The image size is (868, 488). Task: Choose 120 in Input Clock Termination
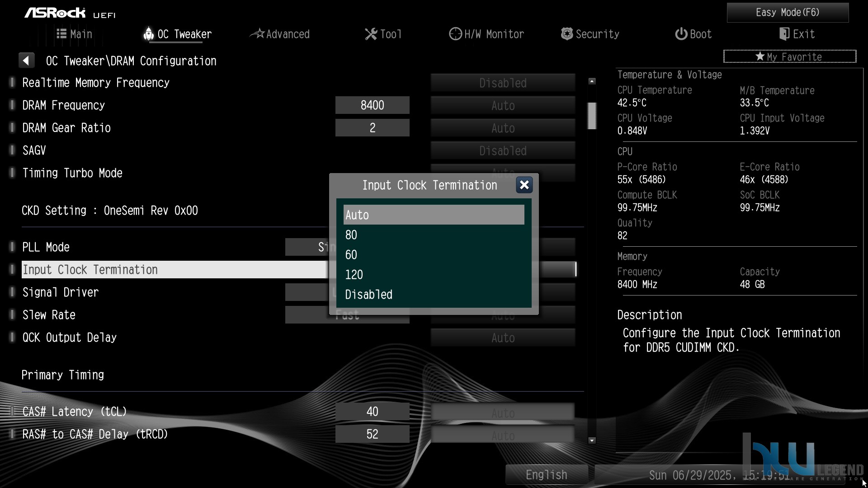coord(434,275)
